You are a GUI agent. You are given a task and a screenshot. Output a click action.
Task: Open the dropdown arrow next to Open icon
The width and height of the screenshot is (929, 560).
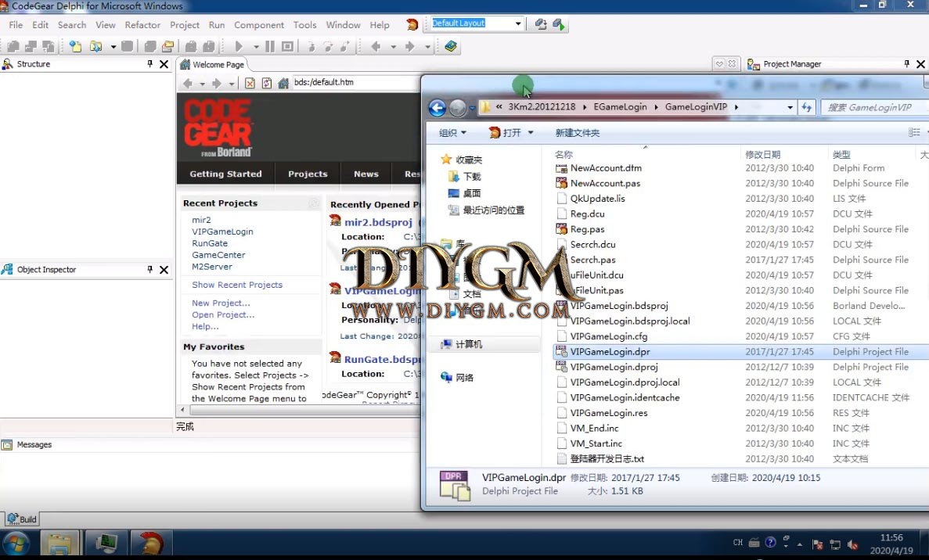pos(113,46)
